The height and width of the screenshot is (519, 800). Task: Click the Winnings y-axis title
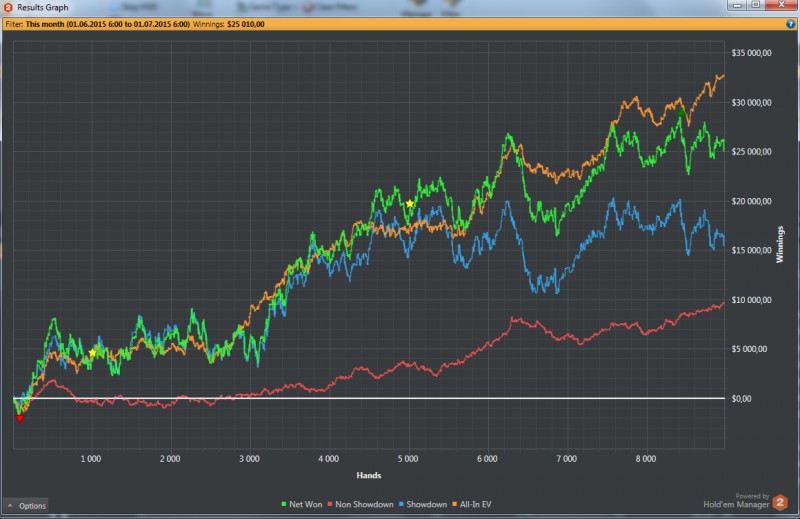coord(780,244)
